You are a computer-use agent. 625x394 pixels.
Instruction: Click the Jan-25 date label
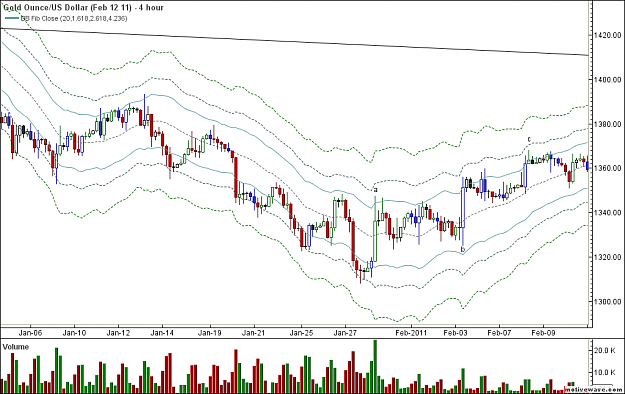click(x=301, y=333)
